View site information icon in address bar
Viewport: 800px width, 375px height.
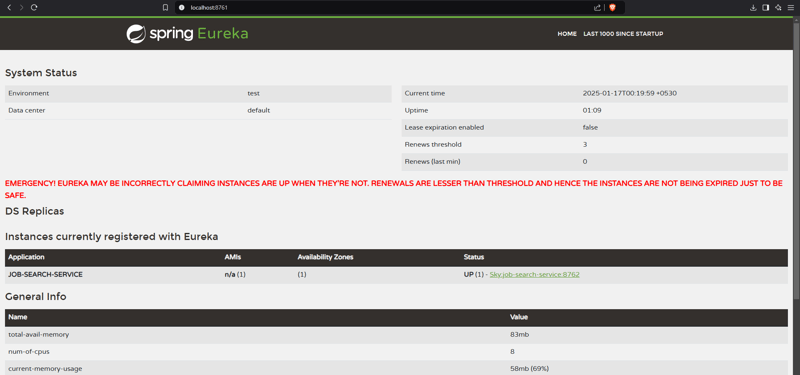(181, 7)
